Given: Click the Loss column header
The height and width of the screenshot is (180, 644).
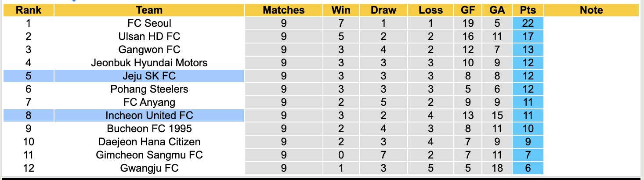Looking at the screenshot, I should click(x=431, y=10).
